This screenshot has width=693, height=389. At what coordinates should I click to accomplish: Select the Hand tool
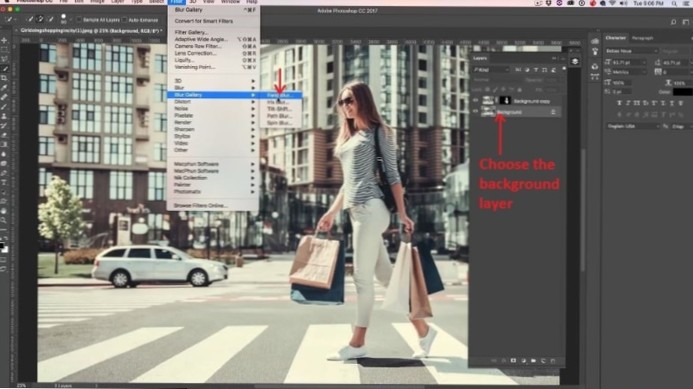click(x=4, y=211)
